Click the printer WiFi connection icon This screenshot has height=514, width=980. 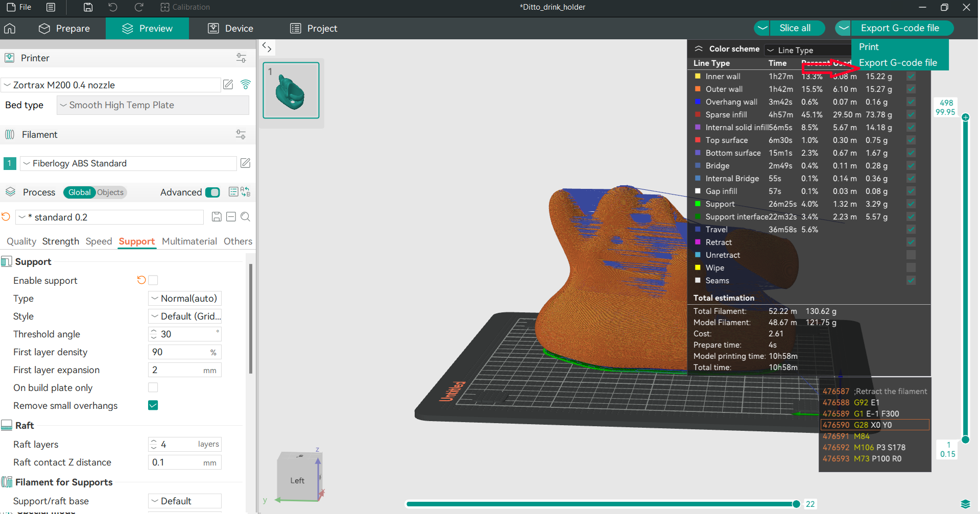point(246,85)
